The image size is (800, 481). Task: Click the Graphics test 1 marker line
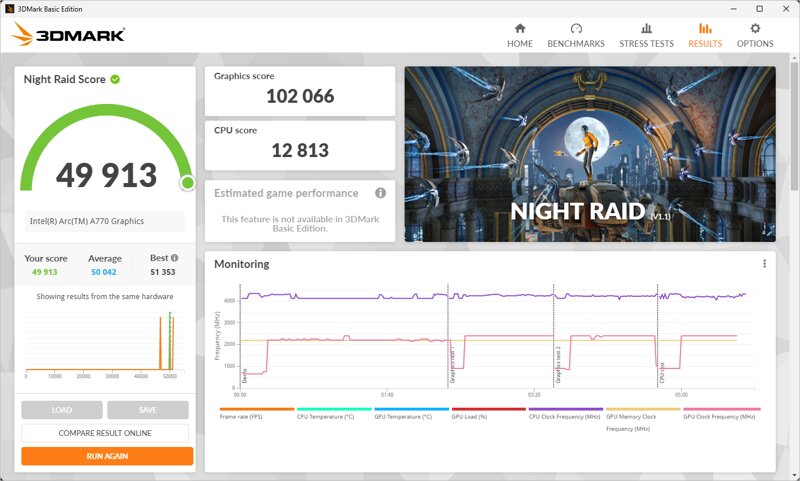click(448, 337)
